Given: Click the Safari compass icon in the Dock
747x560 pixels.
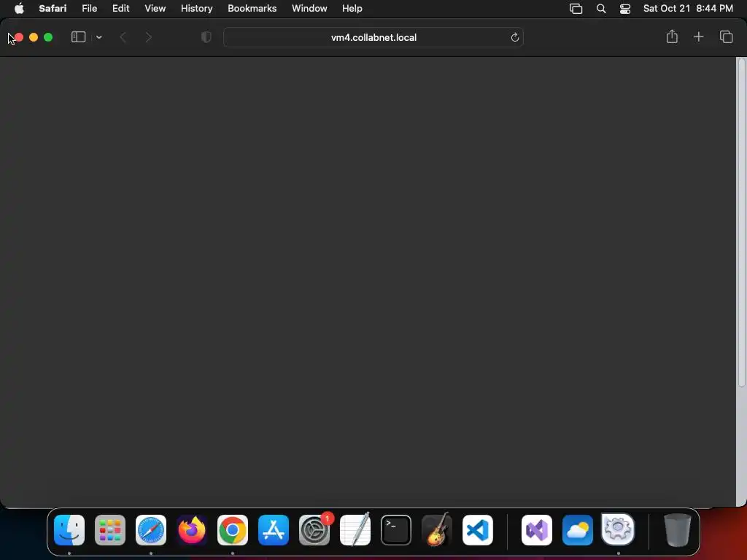Looking at the screenshot, I should click(151, 530).
